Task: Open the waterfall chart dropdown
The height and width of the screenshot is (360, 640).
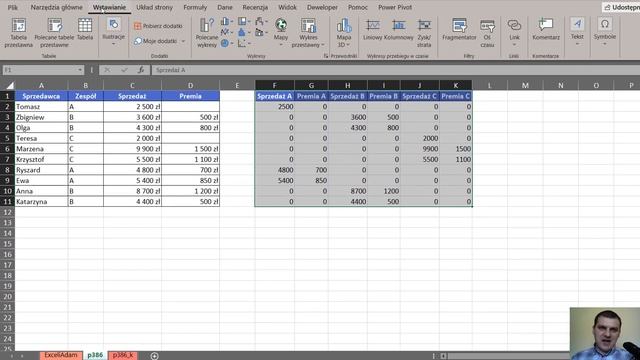Action: point(261,22)
